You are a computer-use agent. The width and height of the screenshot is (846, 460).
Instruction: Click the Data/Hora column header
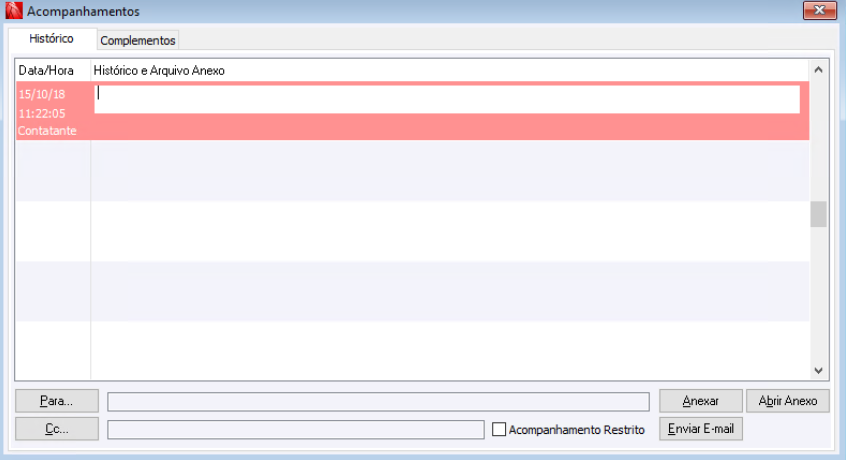click(x=46, y=71)
